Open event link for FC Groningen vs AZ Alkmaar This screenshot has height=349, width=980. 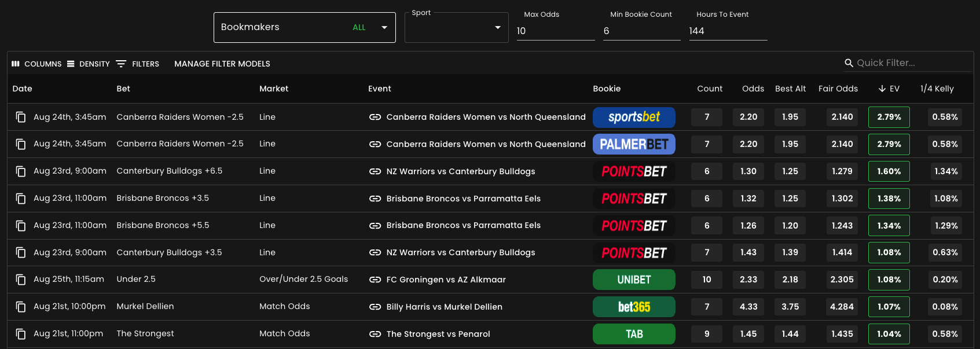375,280
